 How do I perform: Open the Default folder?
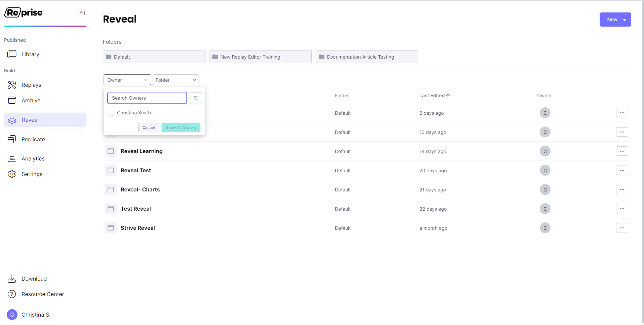[154, 57]
